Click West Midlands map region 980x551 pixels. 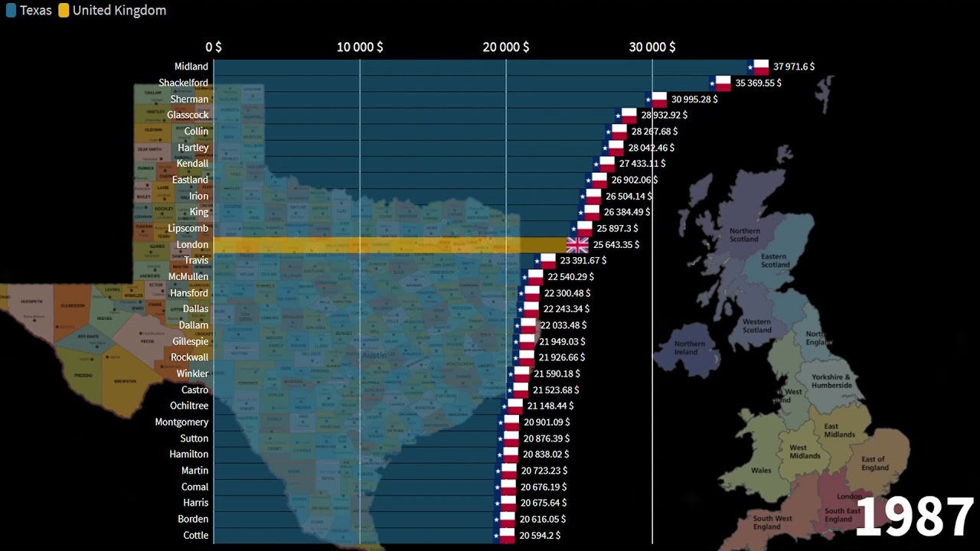point(805,452)
